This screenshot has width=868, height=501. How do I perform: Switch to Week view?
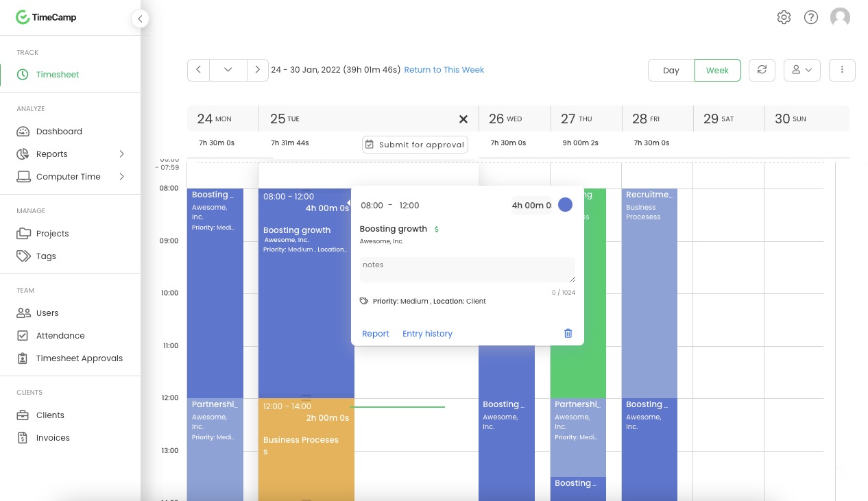(x=718, y=70)
